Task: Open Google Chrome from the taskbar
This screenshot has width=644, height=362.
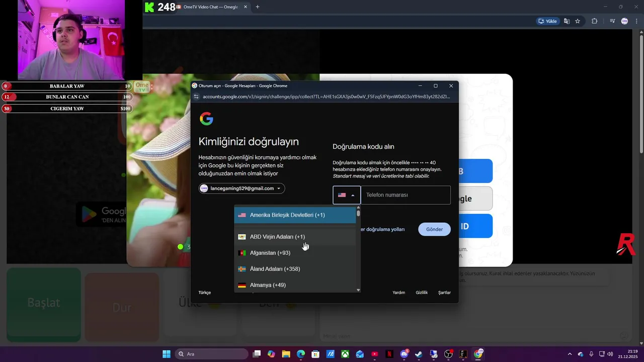Action: pyautogui.click(x=478, y=354)
